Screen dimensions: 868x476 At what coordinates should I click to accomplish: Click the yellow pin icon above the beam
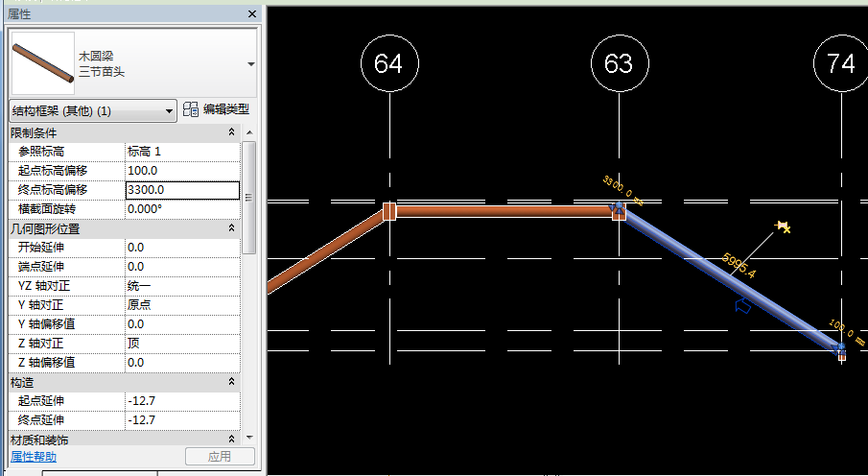[x=784, y=227]
